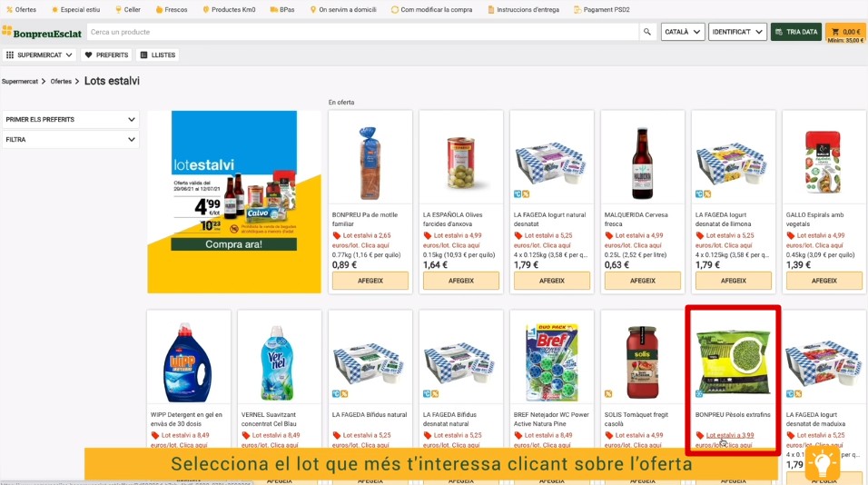Click TRIA DATA calendar button
The height and width of the screenshot is (485, 868).
(x=796, y=32)
